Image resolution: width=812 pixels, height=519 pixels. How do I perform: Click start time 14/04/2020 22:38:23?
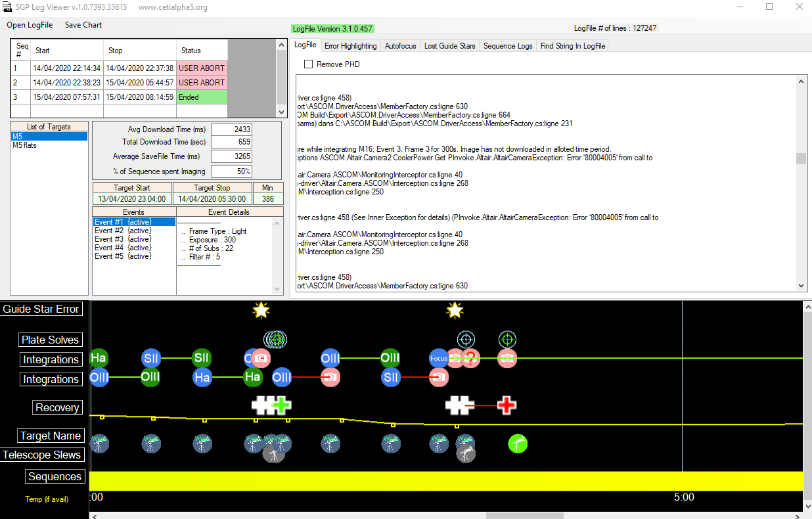point(66,83)
